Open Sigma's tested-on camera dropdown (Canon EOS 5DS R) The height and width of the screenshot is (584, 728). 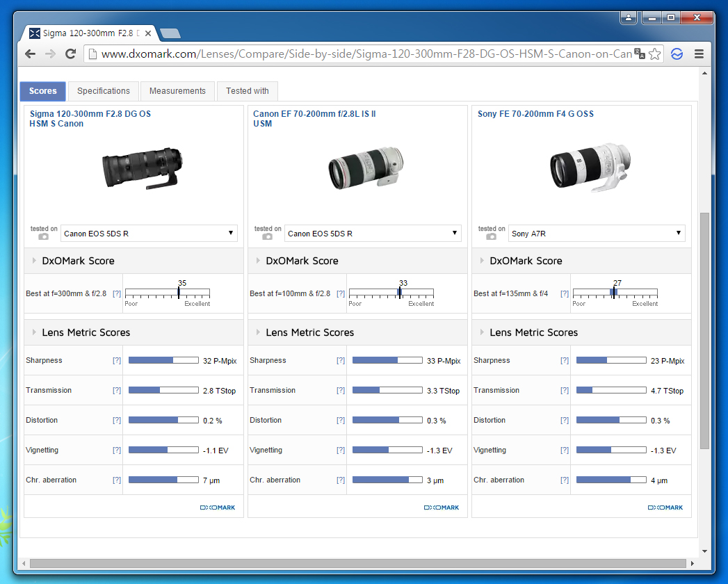click(x=149, y=233)
